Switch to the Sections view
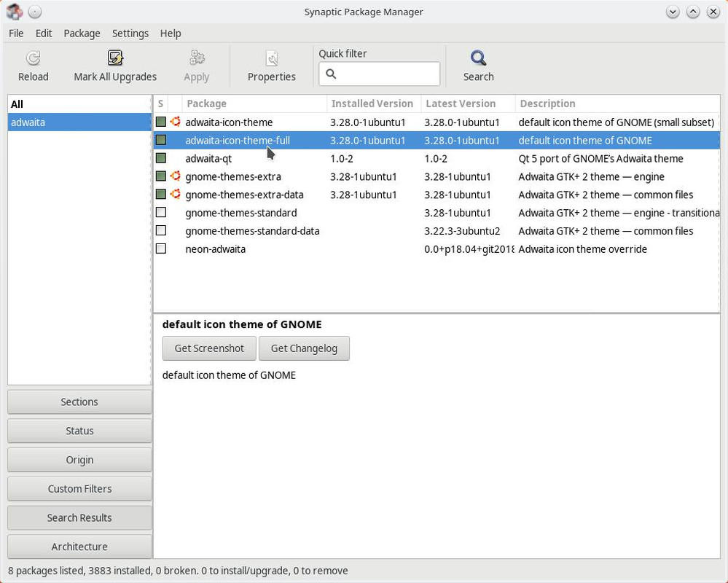728x583 pixels. (79, 402)
